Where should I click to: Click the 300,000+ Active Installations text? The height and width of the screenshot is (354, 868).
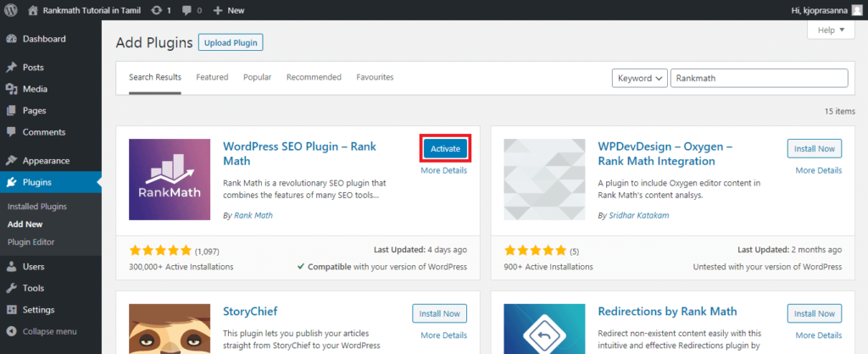[181, 267]
